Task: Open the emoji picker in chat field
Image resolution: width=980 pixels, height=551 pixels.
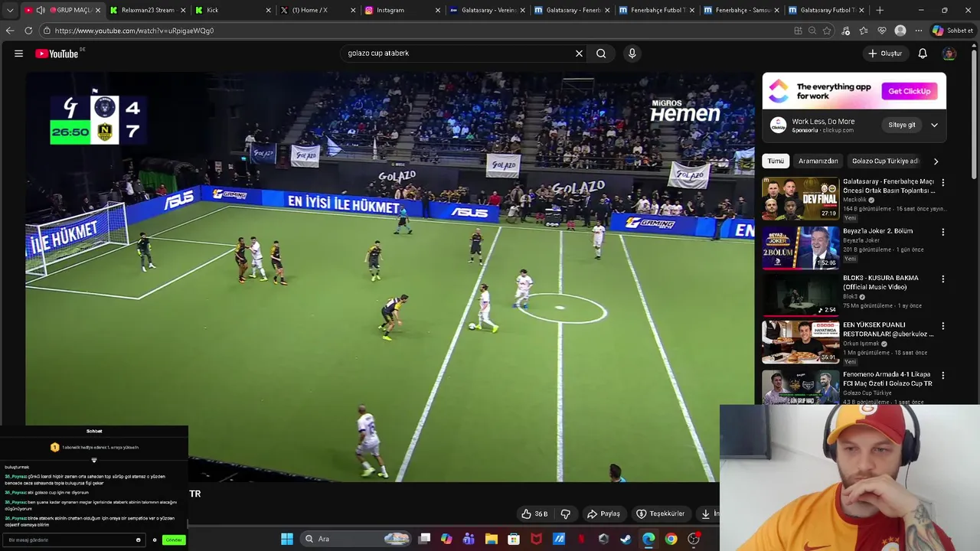Action: [x=139, y=540]
